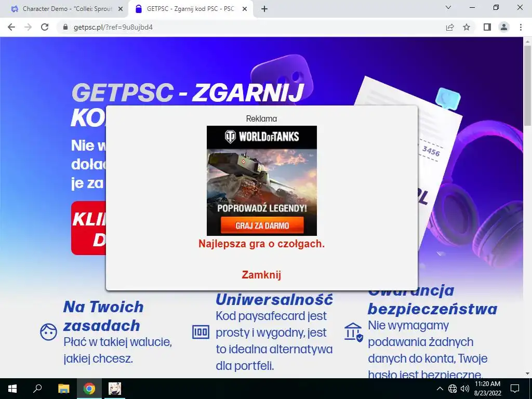The height and width of the screenshot is (399, 532).
Task: Open the Windows Start menu
Action: tap(12, 389)
